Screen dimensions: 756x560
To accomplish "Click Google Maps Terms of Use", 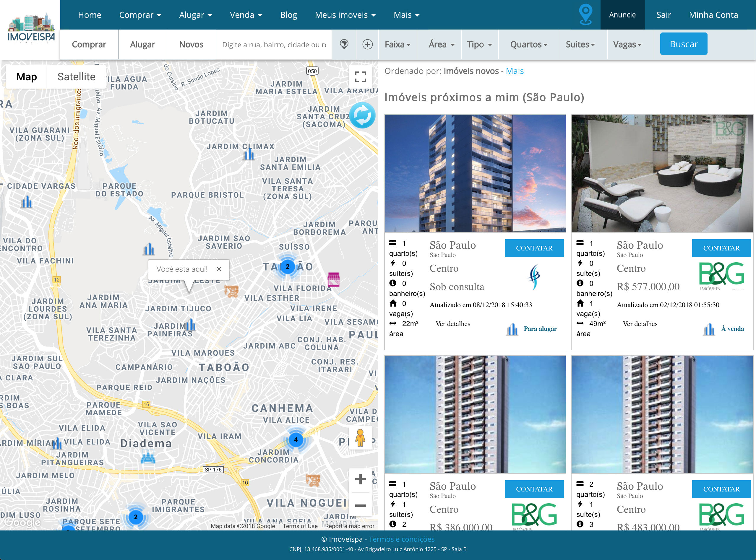I will click(x=300, y=526).
